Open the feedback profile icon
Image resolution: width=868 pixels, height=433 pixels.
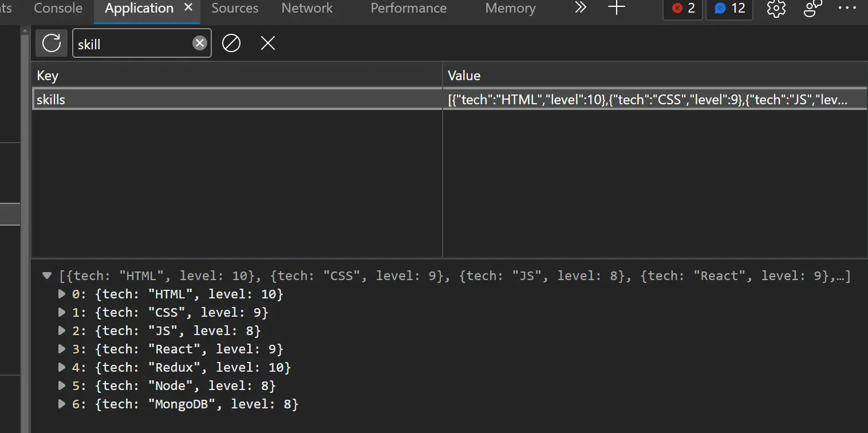click(x=813, y=9)
